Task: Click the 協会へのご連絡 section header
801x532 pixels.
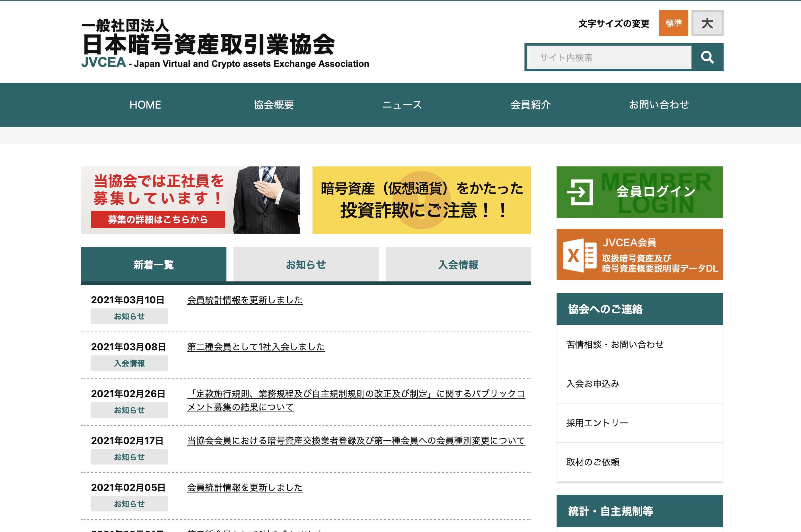Action: [639, 309]
